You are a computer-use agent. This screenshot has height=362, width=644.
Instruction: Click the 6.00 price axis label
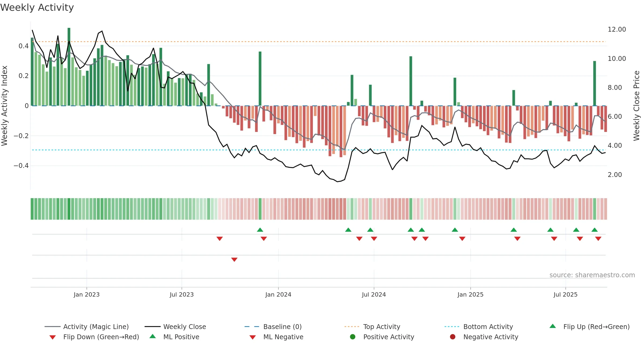[615, 116]
